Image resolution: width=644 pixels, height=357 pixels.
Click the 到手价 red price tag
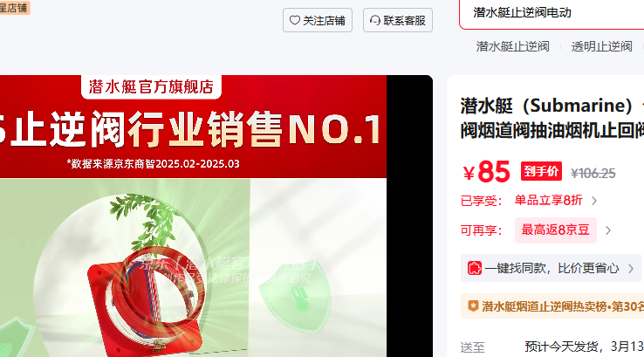pyautogui.click(x=541, y=171)
